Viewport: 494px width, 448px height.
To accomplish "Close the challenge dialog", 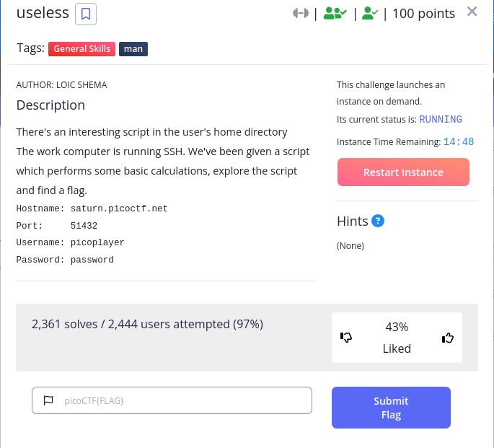I will (x=472, y=12).
